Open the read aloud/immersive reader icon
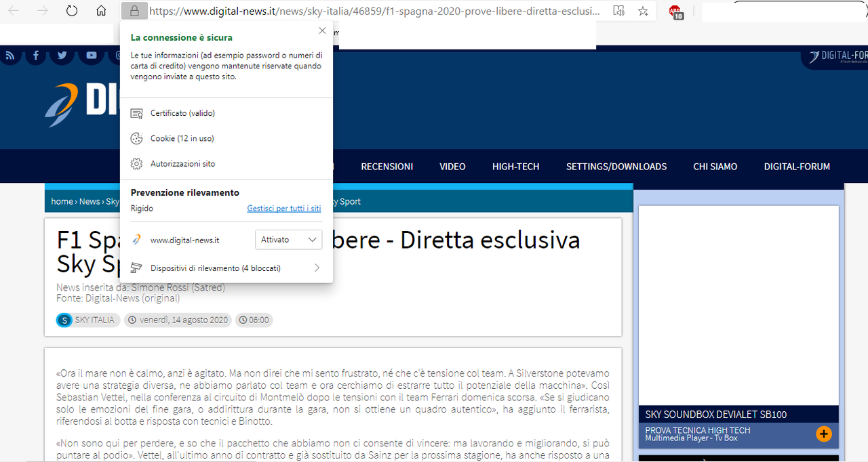 pos(618,11)
